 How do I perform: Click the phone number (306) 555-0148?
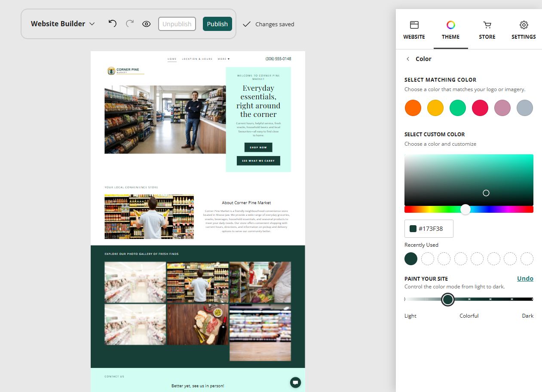(x=278, y=59)
